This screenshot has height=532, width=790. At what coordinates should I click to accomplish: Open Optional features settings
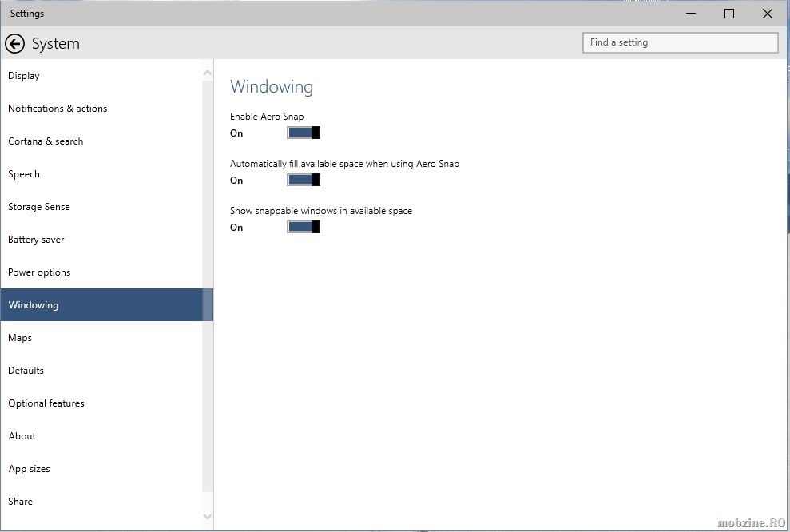(101, 403)
